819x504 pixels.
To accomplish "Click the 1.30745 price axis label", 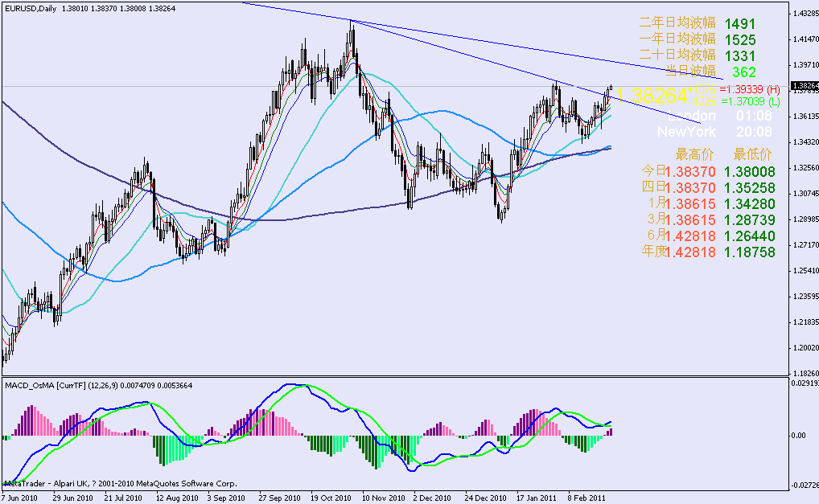I will tap(806, 194).
